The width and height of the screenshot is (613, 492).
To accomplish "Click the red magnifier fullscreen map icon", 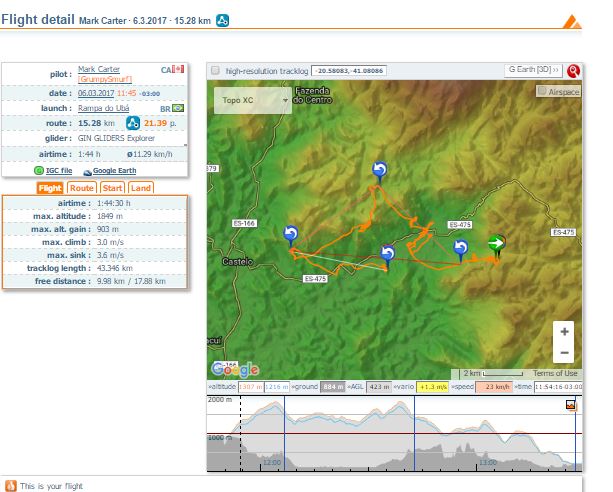I will click(573, 71).
